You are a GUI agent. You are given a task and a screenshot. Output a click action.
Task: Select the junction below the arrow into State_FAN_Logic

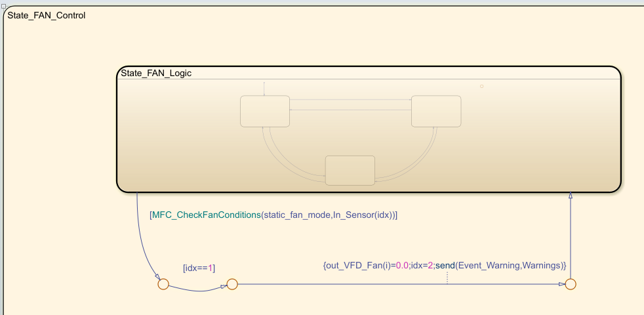click(x=570, y=283)
